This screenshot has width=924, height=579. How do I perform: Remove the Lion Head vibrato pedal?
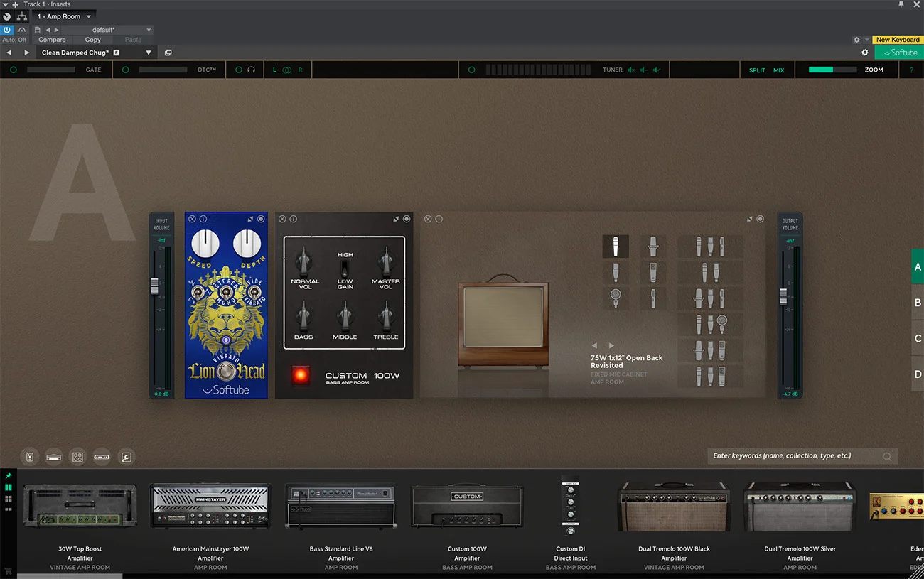pyautogui.click(x=192, y=219)
